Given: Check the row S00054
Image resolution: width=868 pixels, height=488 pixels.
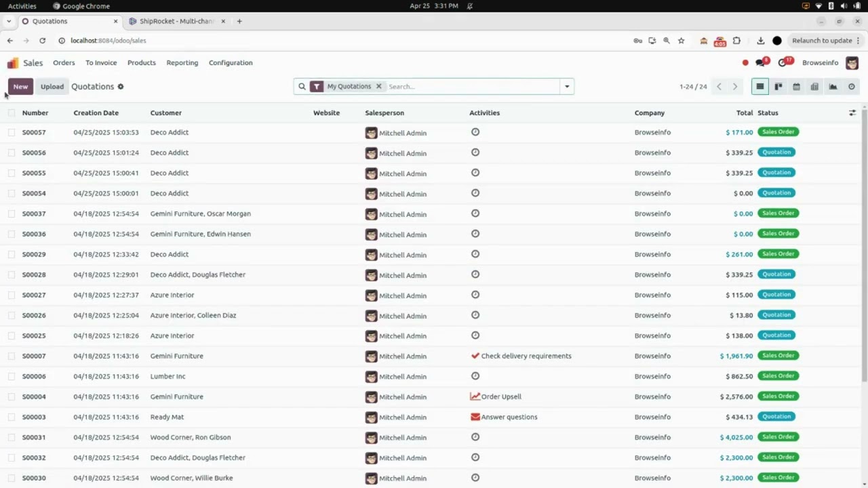Looking at the screenshot, I should 12,193.
